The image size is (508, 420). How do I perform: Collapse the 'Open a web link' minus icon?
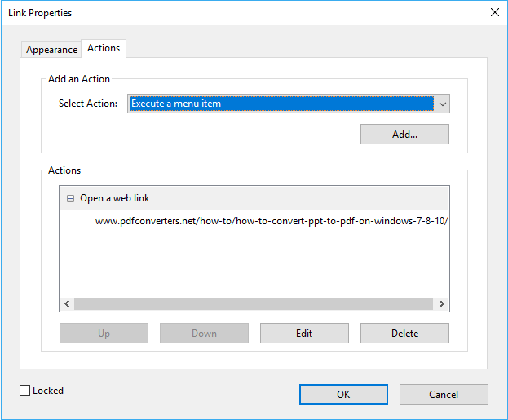coord(70,198)
